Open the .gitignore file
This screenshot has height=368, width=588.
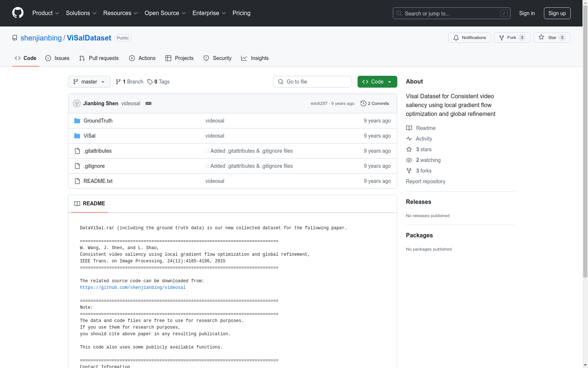94,166
